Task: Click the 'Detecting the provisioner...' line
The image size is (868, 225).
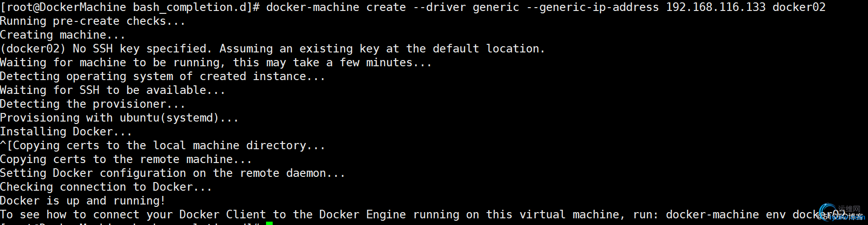Action: click(x=93, y=104)
